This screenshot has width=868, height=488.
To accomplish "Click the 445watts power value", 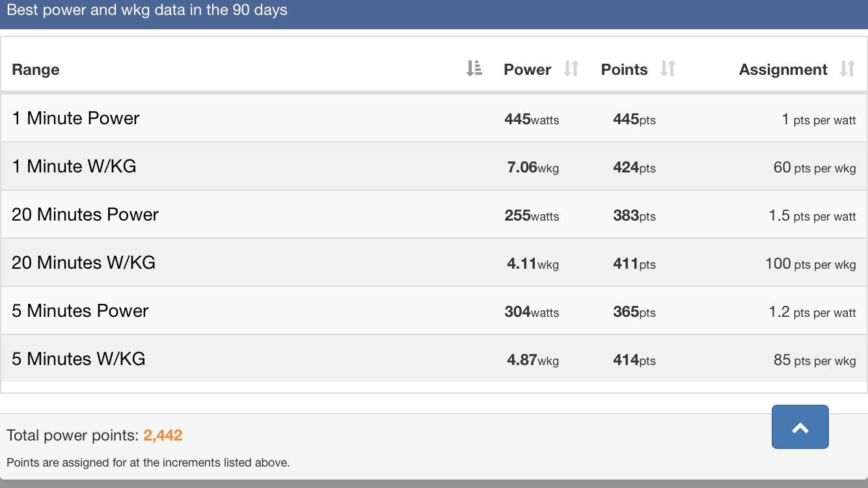I will pos(532,119).
